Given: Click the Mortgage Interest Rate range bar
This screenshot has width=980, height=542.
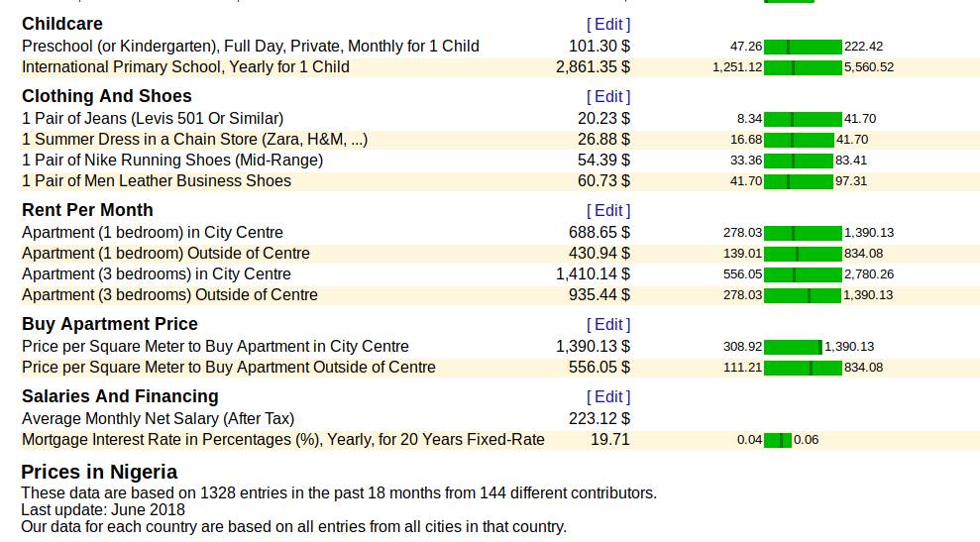Looking at the screenshot, I should pos(778,440).
